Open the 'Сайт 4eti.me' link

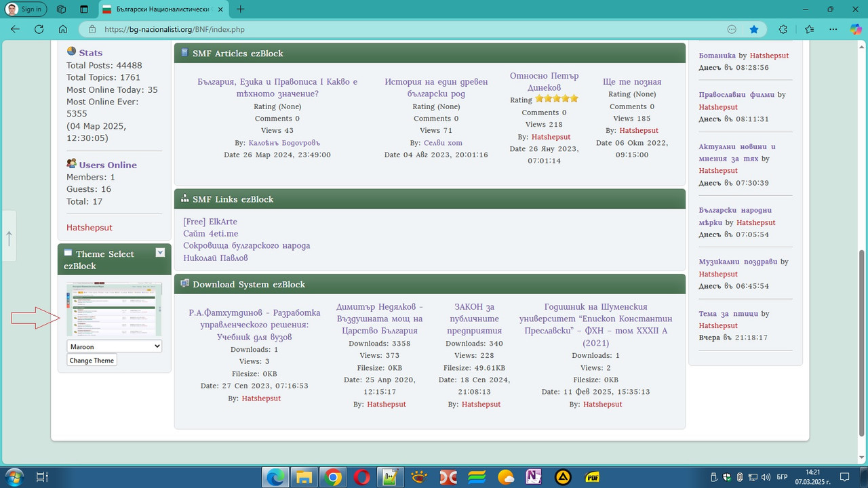coord(211,234)
